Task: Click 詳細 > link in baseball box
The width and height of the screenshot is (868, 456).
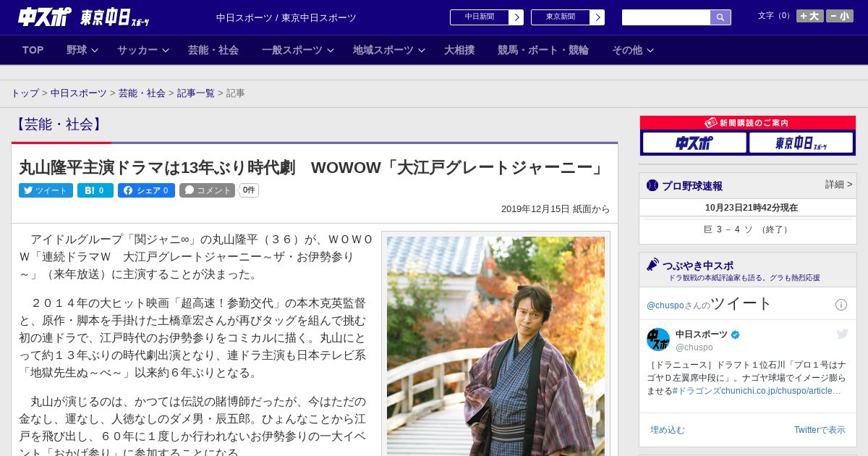Action: 838,185
